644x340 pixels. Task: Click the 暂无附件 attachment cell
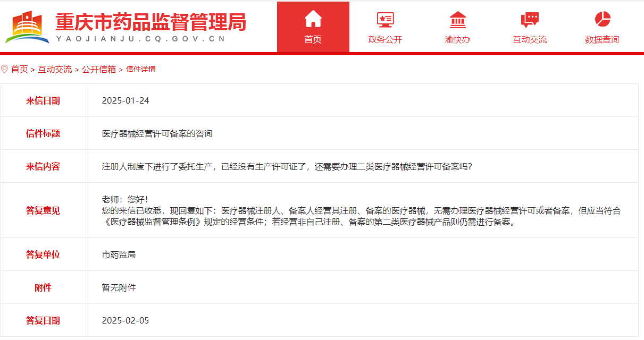click(119, 287)
